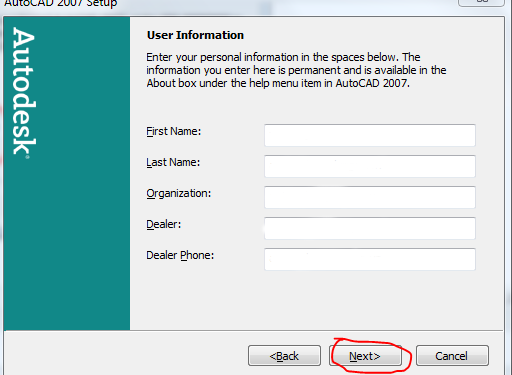Click the Dealer Phone label
This screenshot has width=512, height=375.
180,255
